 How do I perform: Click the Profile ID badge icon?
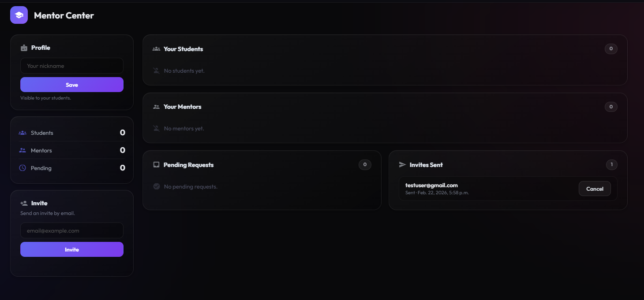[x=24, y=48]
